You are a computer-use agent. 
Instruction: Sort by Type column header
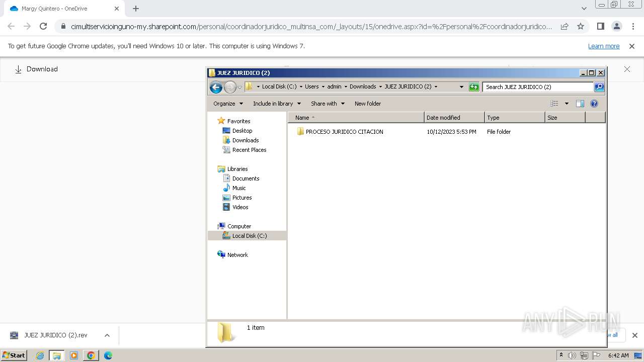515,118
